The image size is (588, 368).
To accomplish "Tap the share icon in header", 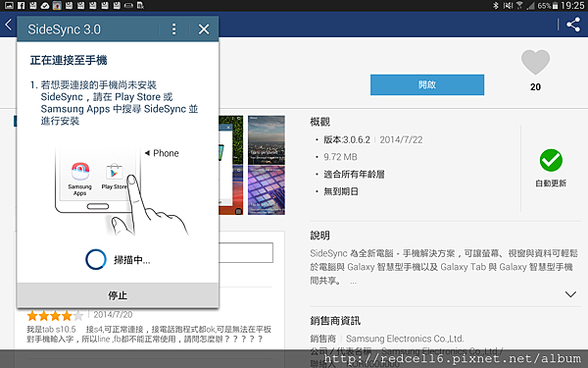I will (573, 25).
